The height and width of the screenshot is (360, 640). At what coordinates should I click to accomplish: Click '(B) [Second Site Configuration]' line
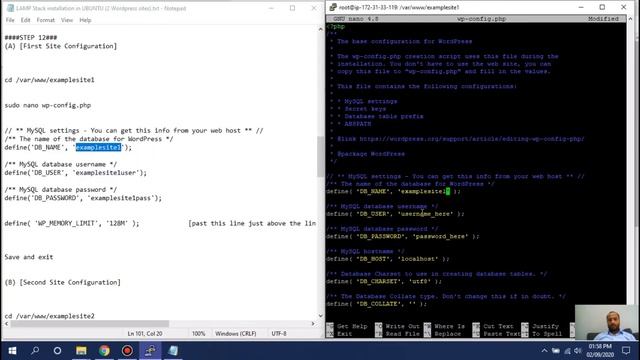62,282
